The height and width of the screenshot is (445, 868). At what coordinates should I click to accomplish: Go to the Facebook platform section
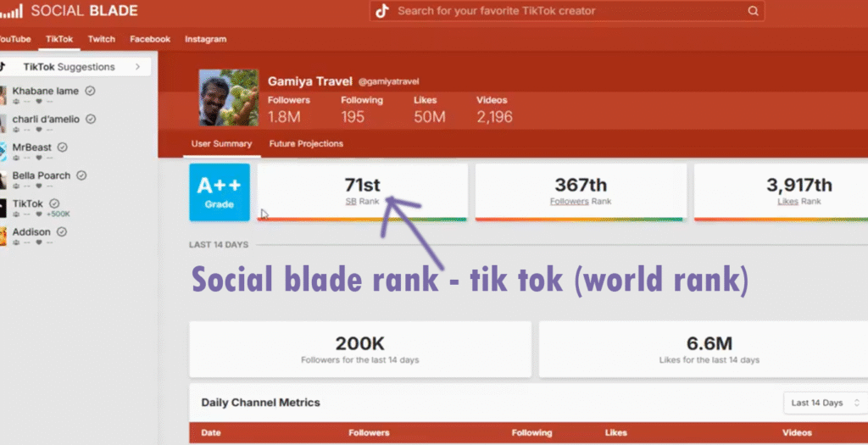pyautogui.click(x=150, y=39)
